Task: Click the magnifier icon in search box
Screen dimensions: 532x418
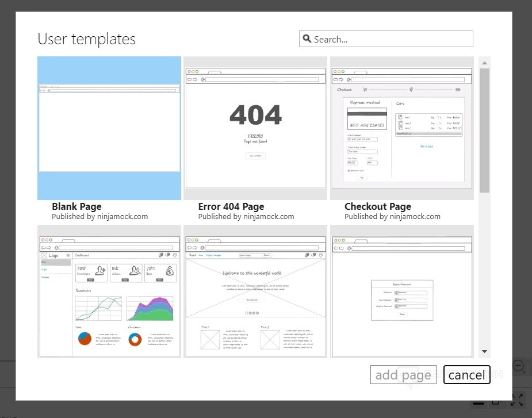Action: (307, 39)
